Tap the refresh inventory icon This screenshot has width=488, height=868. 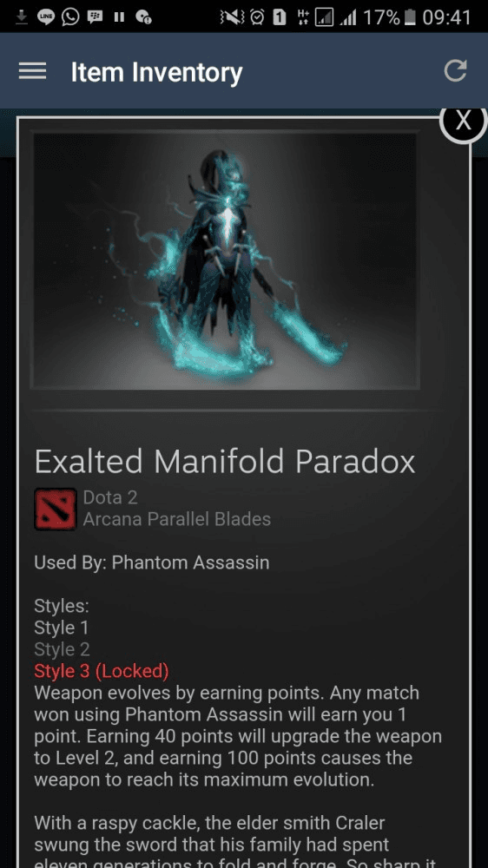456,71
